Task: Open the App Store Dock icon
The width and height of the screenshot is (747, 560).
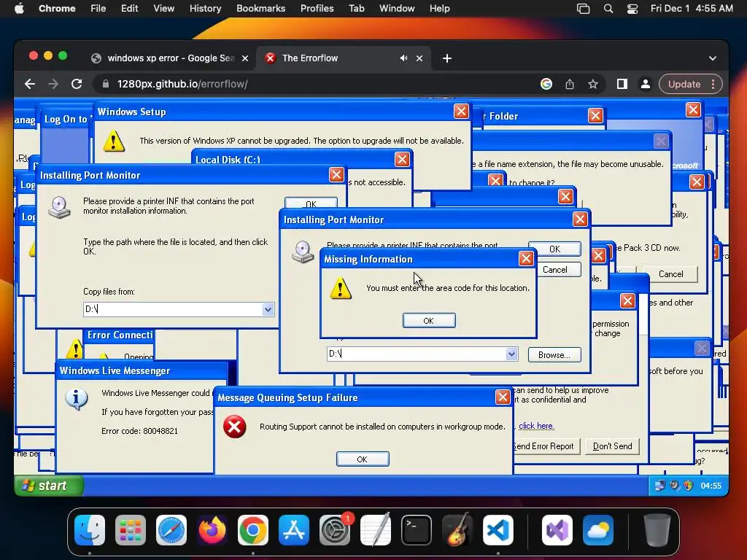Action: 294,530
